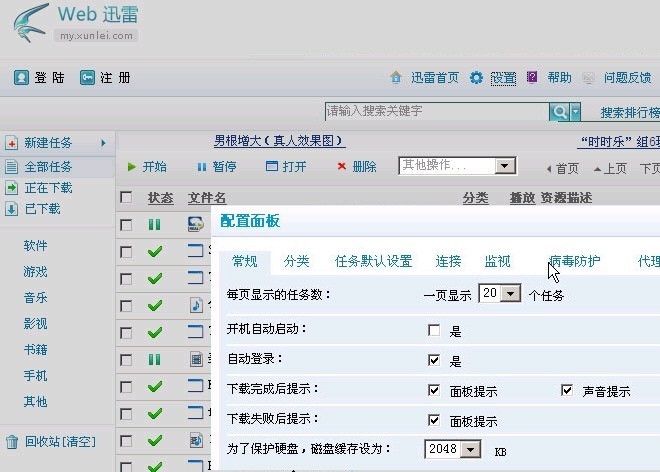Viewport: 660px width, 472px height.
Task: Click the search keyword input field
Action: (438, 111)
